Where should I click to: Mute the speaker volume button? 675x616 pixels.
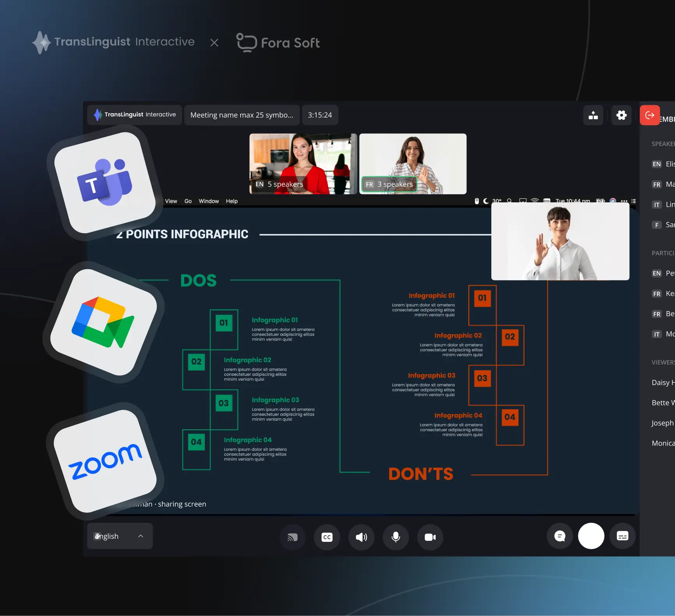361,537
